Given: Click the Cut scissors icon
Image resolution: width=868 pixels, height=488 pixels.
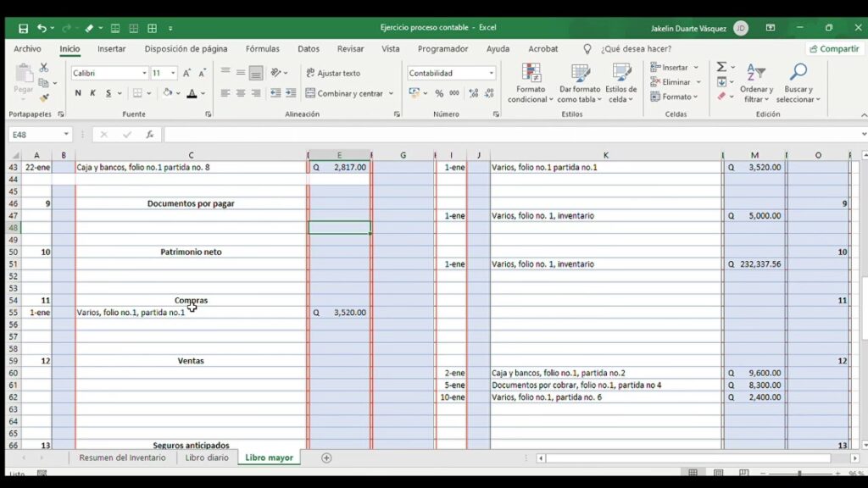Looking at the screenshot, I should [44, 68].
